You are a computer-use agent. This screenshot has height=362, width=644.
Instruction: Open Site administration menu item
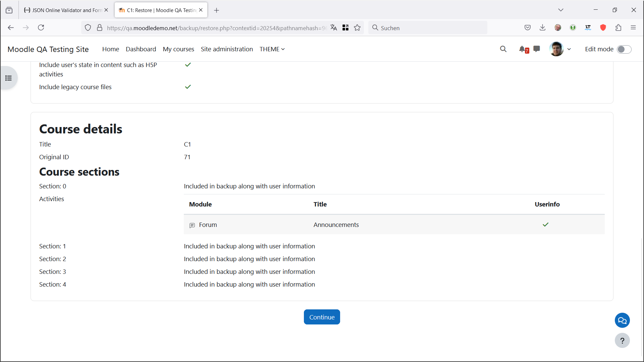click(227, 49)
